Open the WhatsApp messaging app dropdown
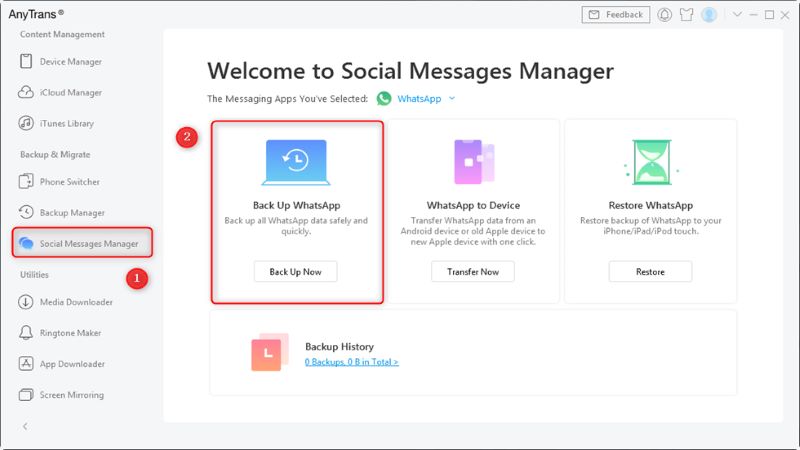Image resolution: width=800 pixels, height=450 pixels. pyautogui.click(x=426, y=98)
